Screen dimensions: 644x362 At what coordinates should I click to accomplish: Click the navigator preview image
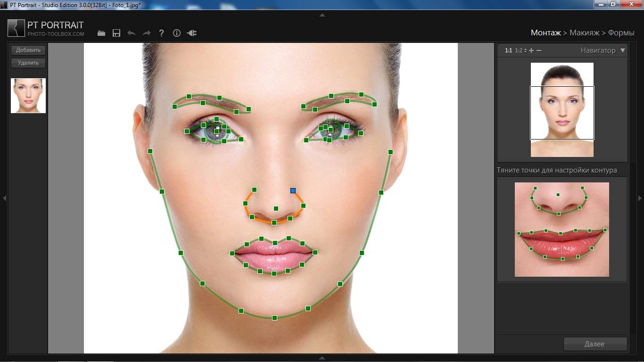[562, 110]
